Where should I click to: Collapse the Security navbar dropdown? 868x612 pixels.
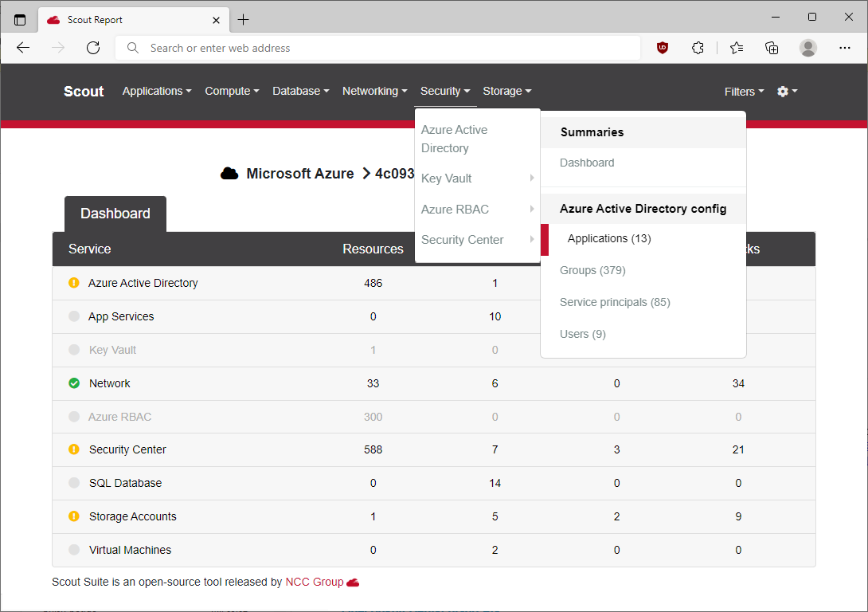[x=445, y=91]
